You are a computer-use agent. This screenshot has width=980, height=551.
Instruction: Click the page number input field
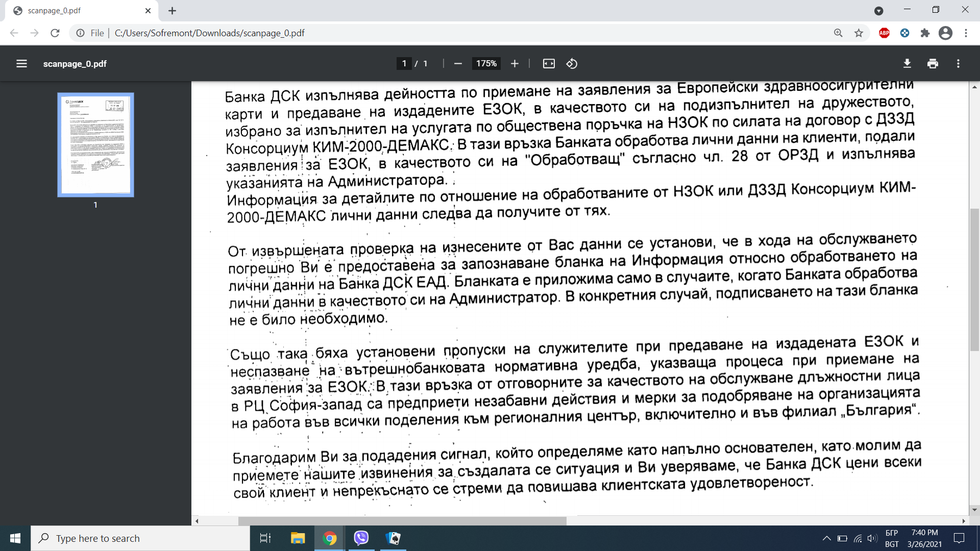coord(404,64)
